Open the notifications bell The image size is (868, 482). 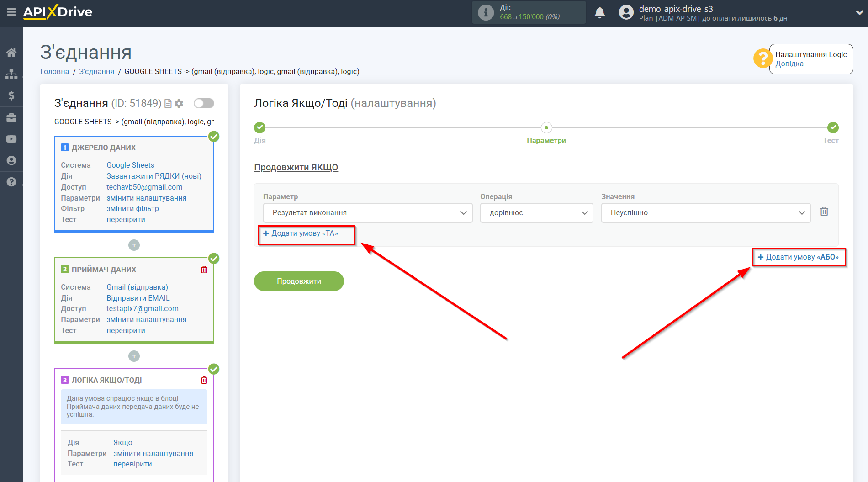click(600, 12)
